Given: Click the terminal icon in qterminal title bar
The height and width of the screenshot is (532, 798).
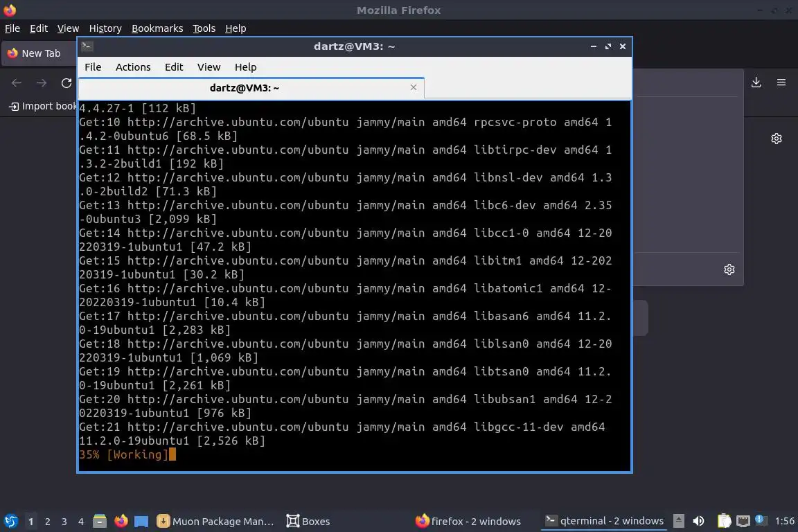Looking at the screenshot, I should (87, 46).
